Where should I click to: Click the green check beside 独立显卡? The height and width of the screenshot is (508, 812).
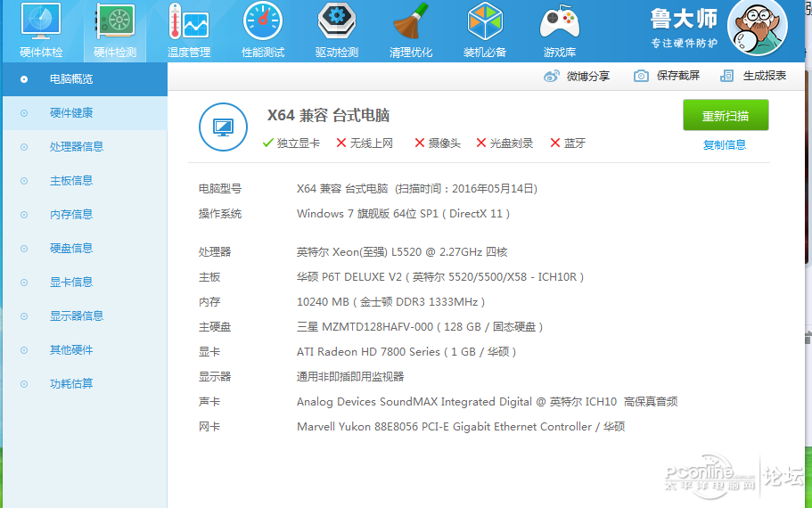coord(267,143)
